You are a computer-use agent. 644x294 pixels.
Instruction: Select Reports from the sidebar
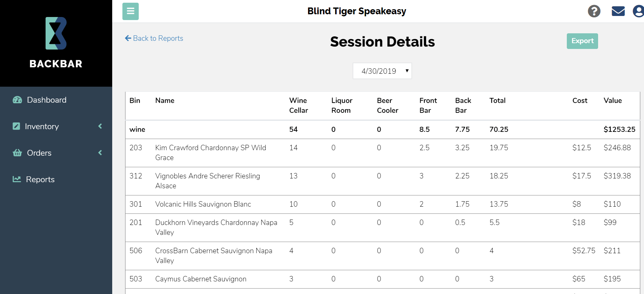tap(40, 179)
